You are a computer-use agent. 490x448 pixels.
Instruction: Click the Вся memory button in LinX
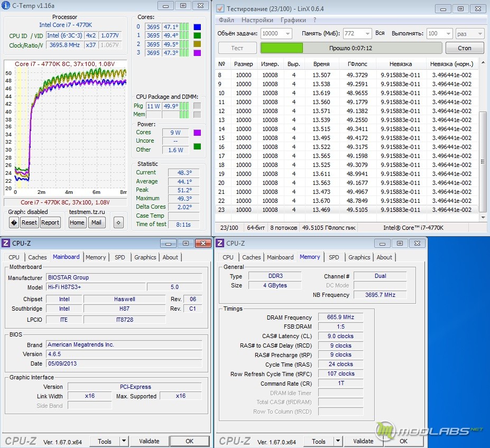380,33
